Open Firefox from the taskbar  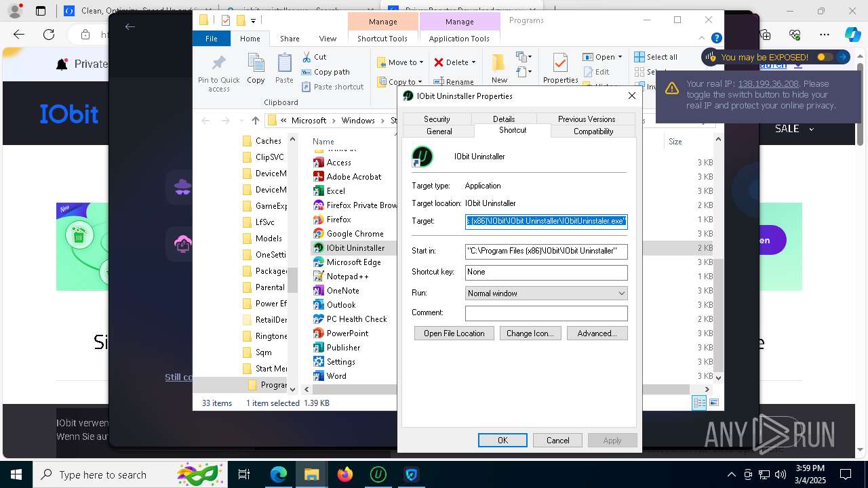pyautogui.click(x=345, y=474)
